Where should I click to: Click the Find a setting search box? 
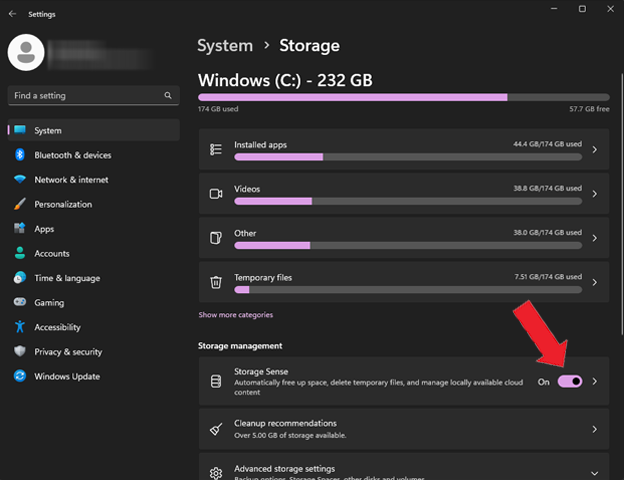click(94, 96)
